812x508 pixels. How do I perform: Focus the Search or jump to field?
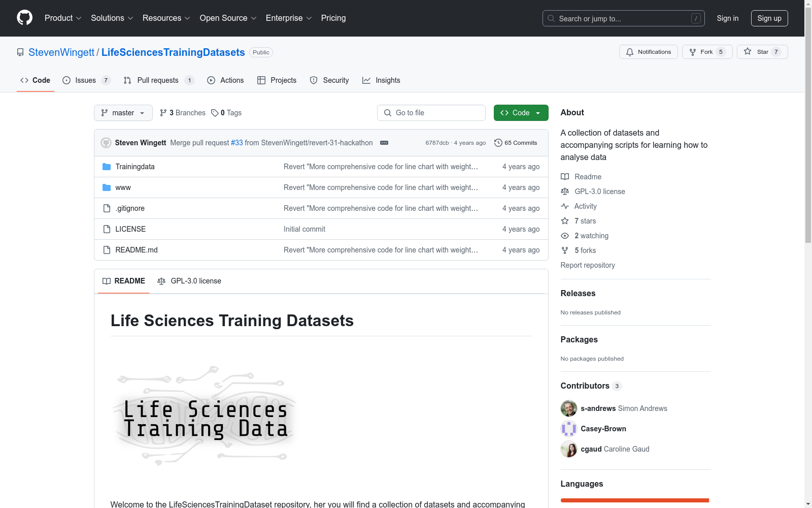click(623, 18)
